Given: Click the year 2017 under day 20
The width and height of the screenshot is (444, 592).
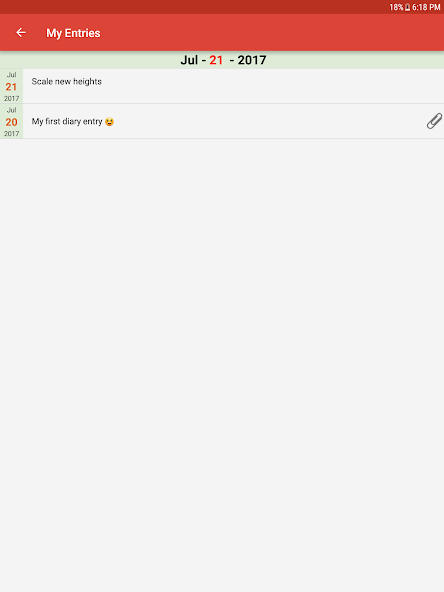Looking at the screenshot, I should 11,134.
